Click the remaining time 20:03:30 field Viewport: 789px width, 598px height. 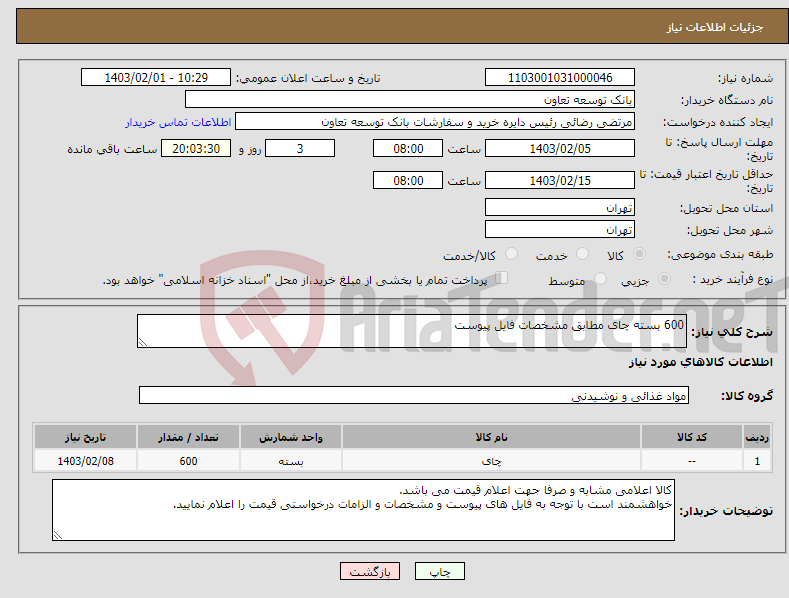click(x=196, y=148)
